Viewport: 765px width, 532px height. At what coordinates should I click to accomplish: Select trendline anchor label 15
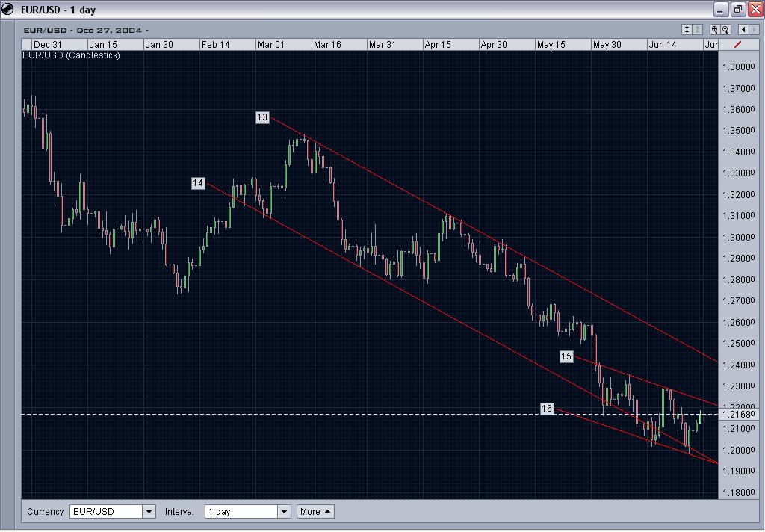pos(566,356)
